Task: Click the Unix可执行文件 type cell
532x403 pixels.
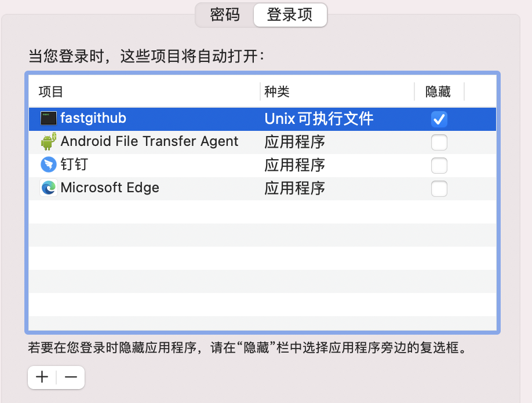Action: click(319, 119)
